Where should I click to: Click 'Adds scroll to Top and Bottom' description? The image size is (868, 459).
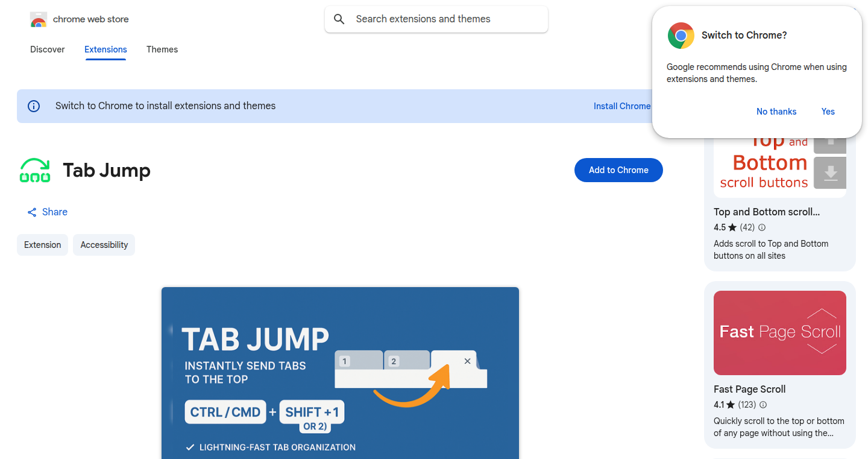(x=771, y=250)
